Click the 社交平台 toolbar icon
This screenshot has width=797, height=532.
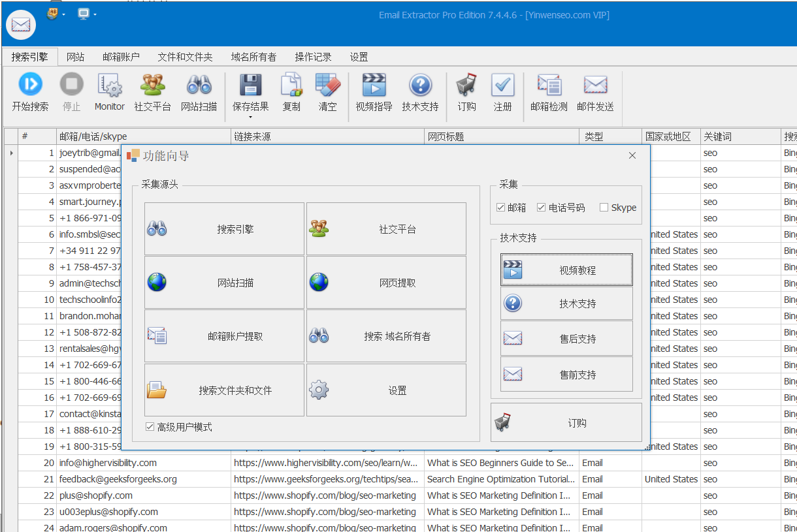152,85
